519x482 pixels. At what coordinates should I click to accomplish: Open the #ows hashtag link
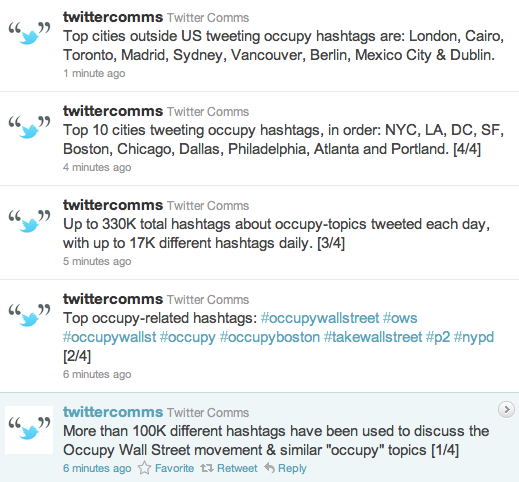(x=400, y=318)
